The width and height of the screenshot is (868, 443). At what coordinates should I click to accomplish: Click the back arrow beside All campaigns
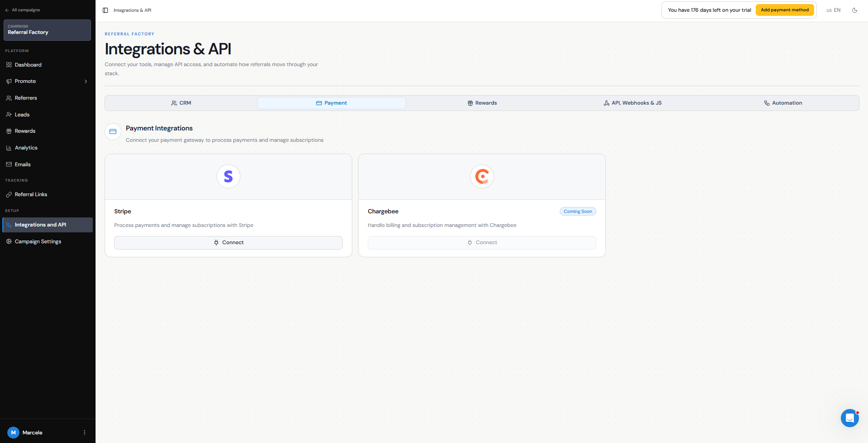[7, 10]
